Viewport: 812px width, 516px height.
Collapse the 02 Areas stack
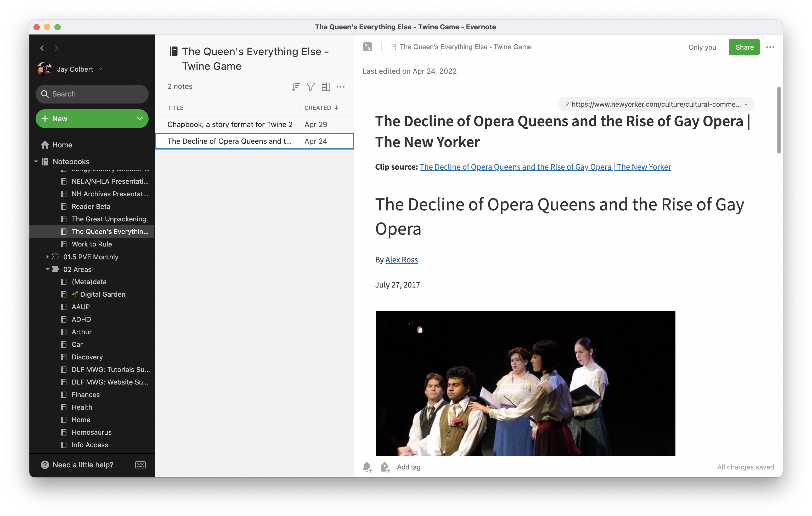coord(48,269)
